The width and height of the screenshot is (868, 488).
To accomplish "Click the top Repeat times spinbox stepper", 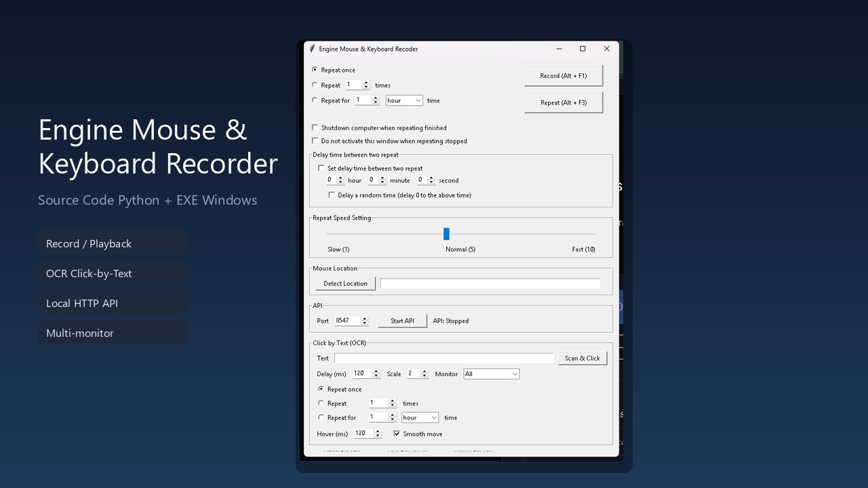I will pos(366,85).
